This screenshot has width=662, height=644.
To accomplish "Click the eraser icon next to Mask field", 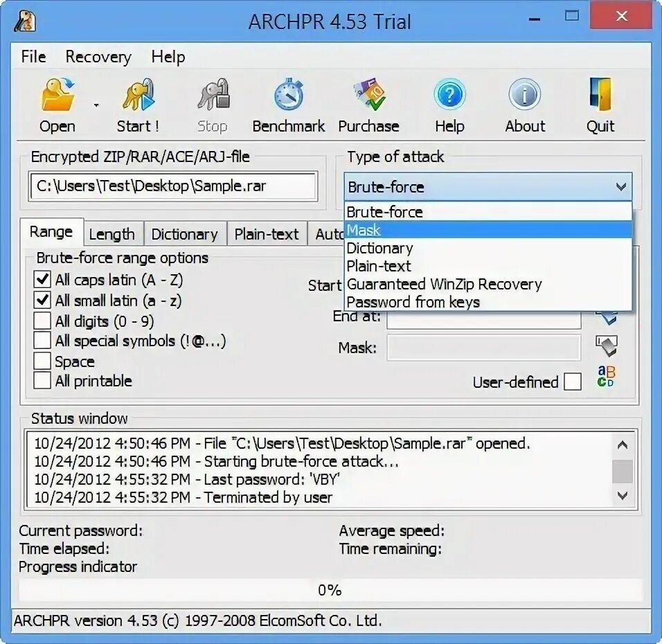I will (607, 346).
